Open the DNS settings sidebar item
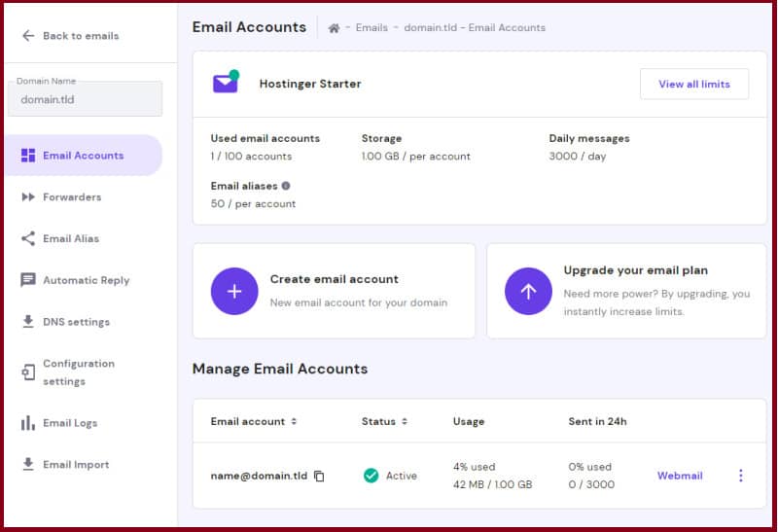Image resolution: width=778 pixels, height=532 pixels. 76,322
